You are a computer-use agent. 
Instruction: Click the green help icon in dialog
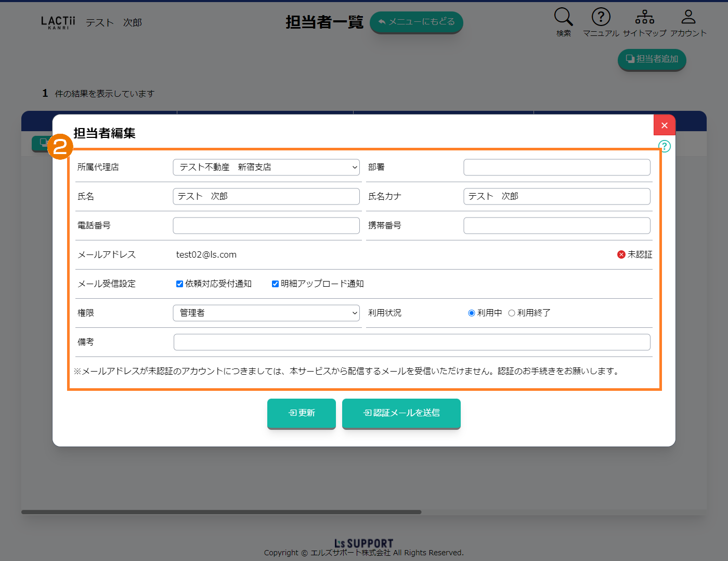[664, 146]
